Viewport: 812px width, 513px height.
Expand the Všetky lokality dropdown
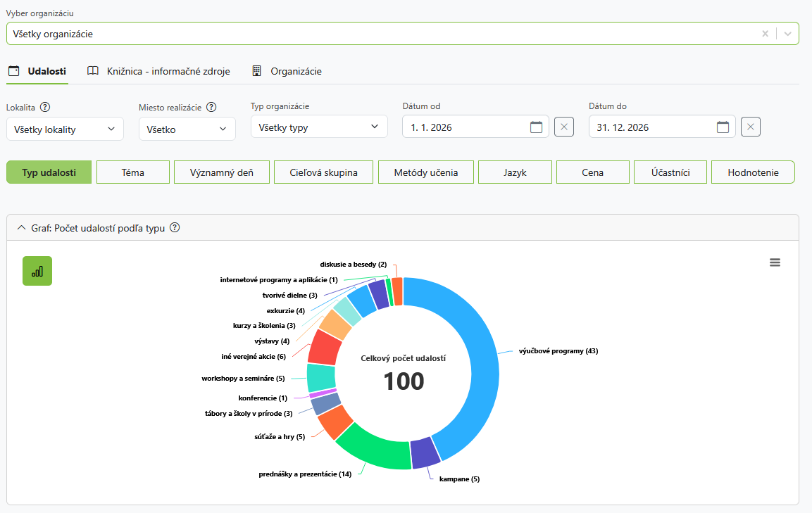click(65, 129)
